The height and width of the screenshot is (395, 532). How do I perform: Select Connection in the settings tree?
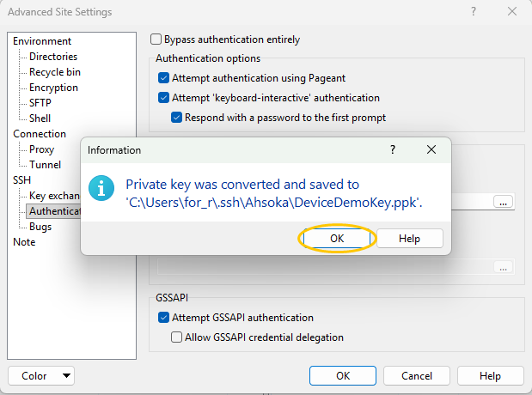[x=40, y=134]
